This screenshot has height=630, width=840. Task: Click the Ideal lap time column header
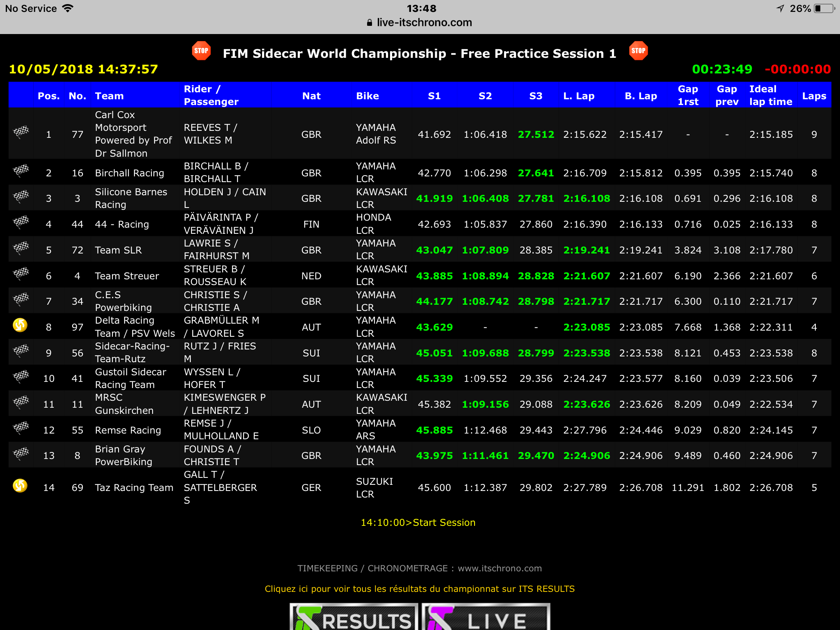coord(771,96)
